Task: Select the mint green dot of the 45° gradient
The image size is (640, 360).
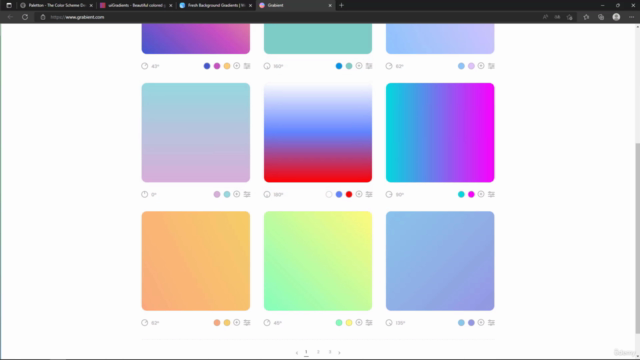Action: [x=339, y=322]
